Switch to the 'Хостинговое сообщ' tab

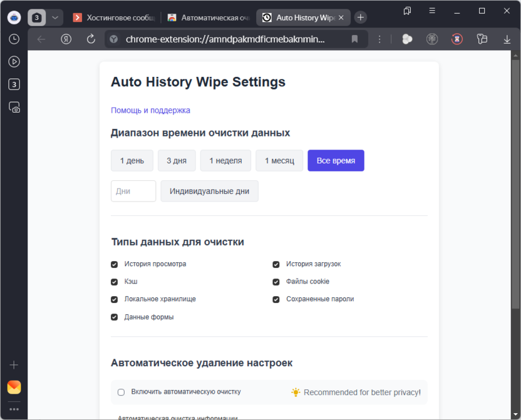[115, 18]
